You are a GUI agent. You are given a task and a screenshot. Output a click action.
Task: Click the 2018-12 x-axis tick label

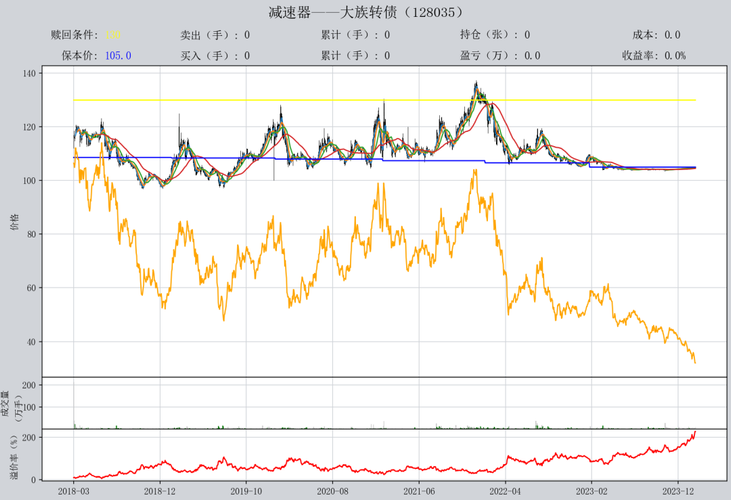tap(159, 491)
